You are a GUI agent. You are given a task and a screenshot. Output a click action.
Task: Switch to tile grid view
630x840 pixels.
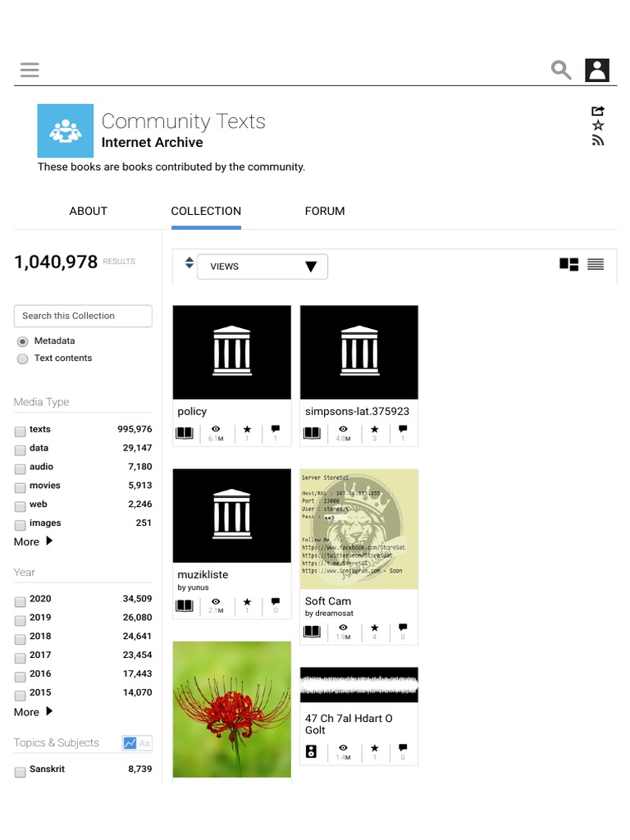pos(569,264)
